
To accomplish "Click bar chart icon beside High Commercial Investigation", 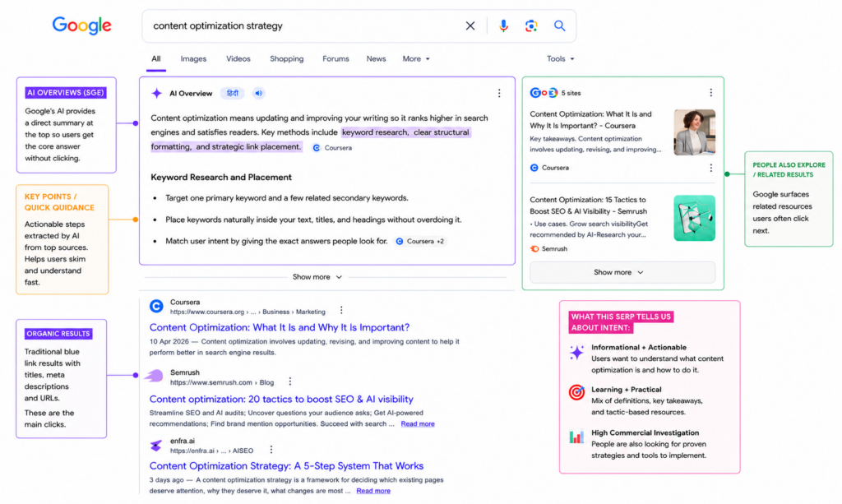I will click(576, 437).
